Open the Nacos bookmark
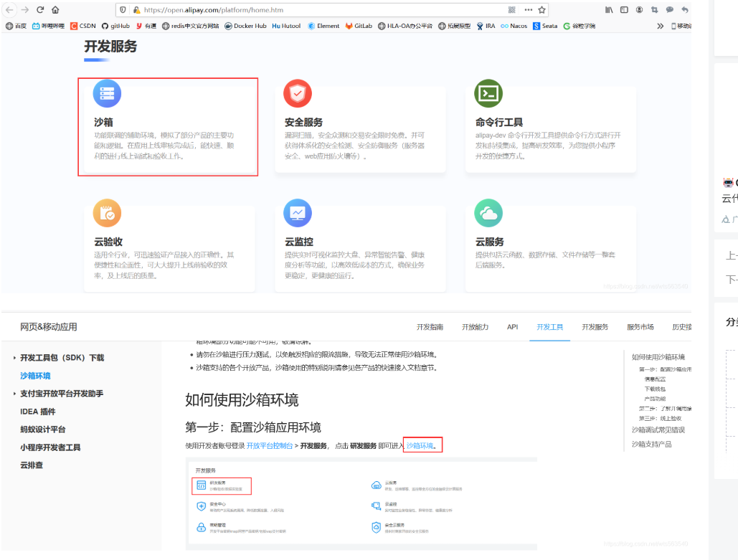738x560 pixels. tap(514, 26)
